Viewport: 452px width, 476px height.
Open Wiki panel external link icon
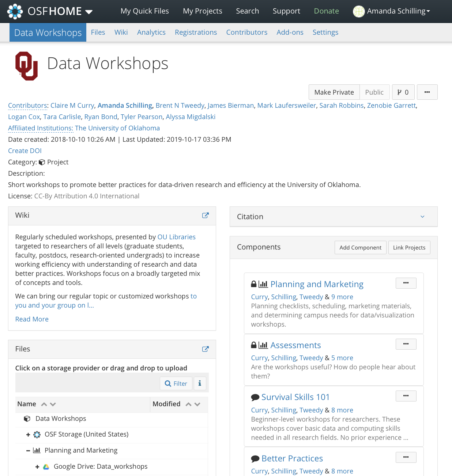pos(205,216)
